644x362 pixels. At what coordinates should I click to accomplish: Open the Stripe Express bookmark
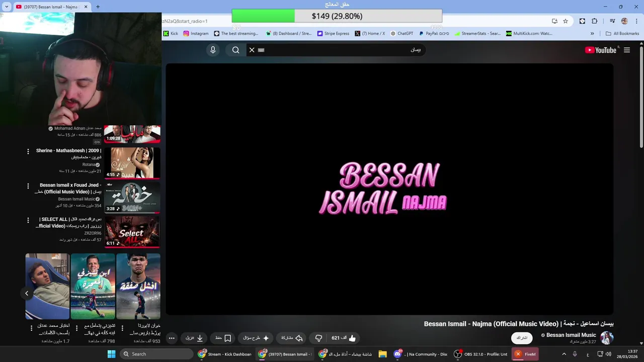tap(333, 34)
